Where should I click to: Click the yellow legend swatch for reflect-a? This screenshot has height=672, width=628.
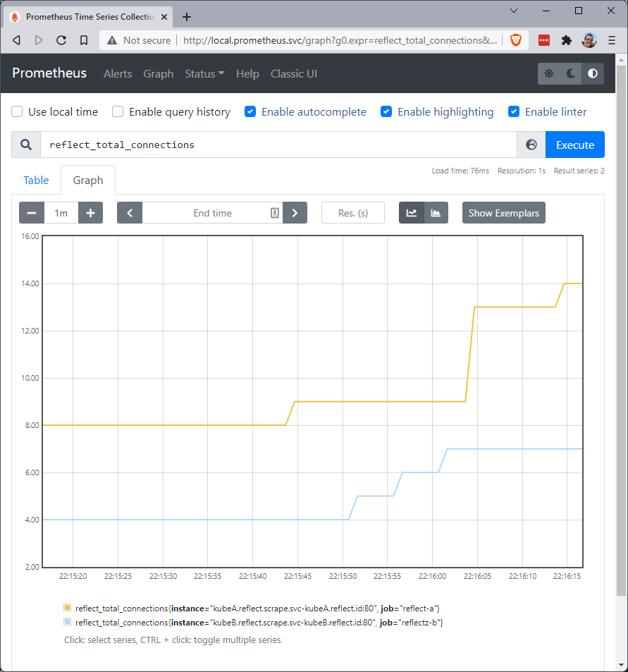click(x=67, y=607)
